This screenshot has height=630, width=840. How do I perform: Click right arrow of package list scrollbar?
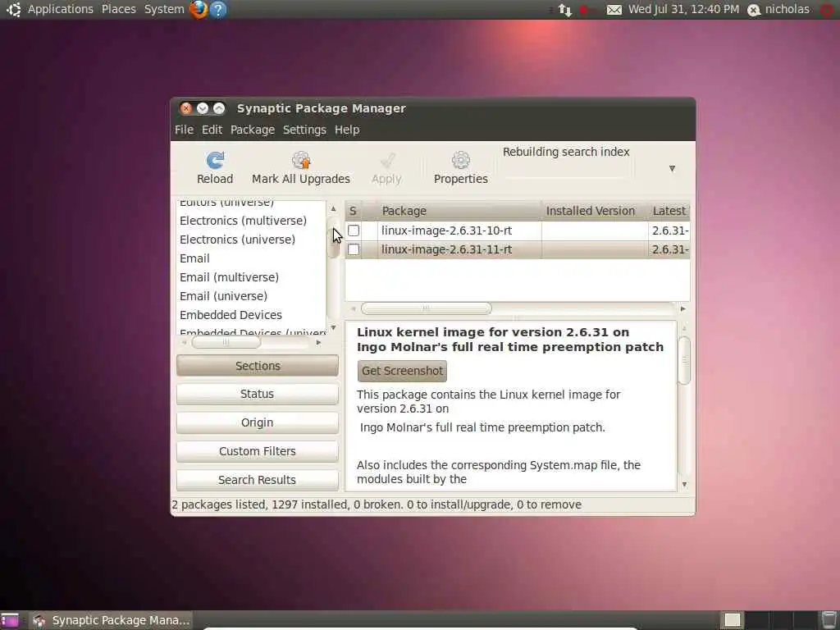point(683,309)
